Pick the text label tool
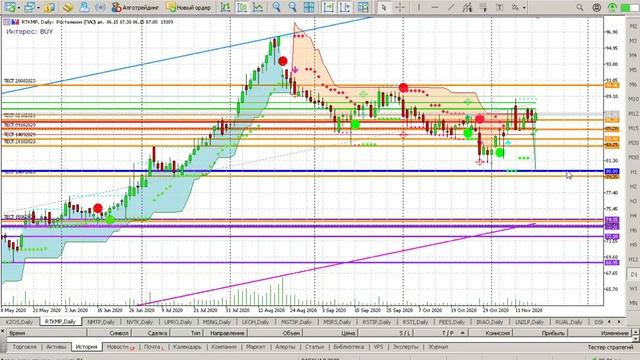Image resolution: width=640 pixels, height=360 pixels. click(499, 7)
